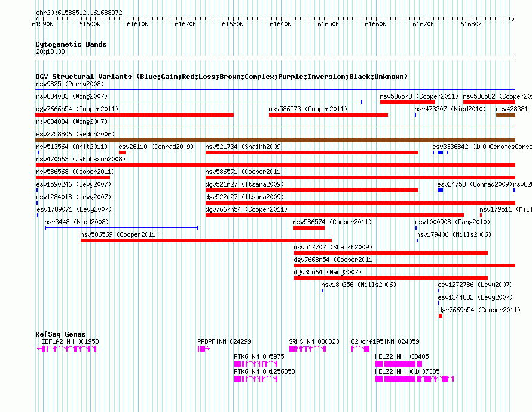Open the dgv522n27 (Itsara2009) label
This screenshot has width=532, height=412.
click(x=244, y=197)
